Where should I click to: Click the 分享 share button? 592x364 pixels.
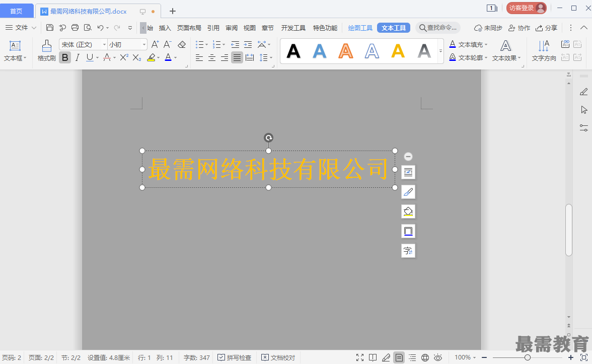coord(546,28)
